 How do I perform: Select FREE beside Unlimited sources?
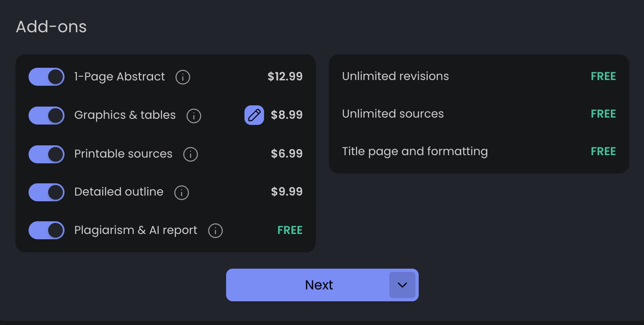(x=603, y=114)
